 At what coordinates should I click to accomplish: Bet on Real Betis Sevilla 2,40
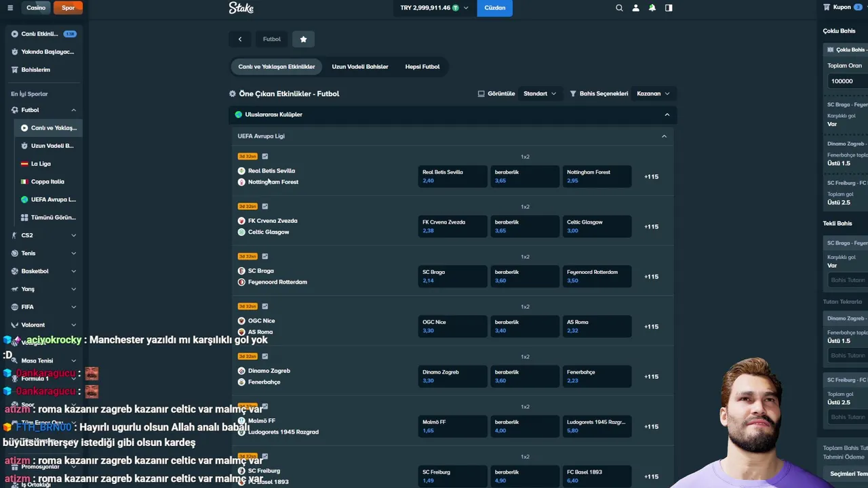[452, 176]
